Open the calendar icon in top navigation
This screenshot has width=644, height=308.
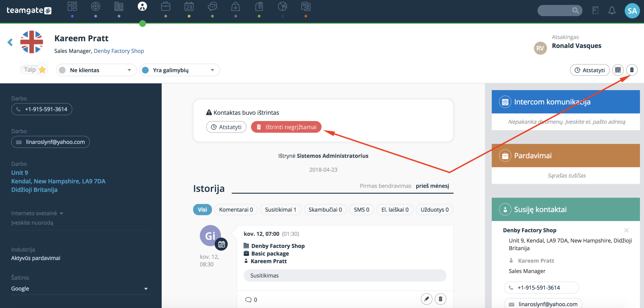tap(189, 7)
